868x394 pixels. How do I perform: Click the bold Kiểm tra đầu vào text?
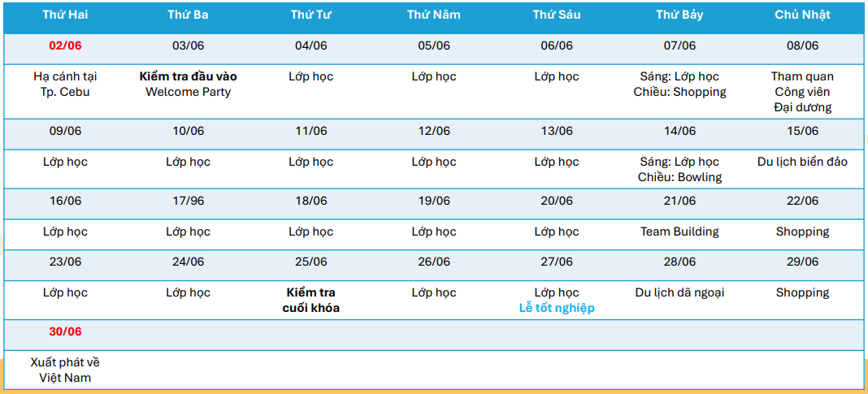coord(188,76)
